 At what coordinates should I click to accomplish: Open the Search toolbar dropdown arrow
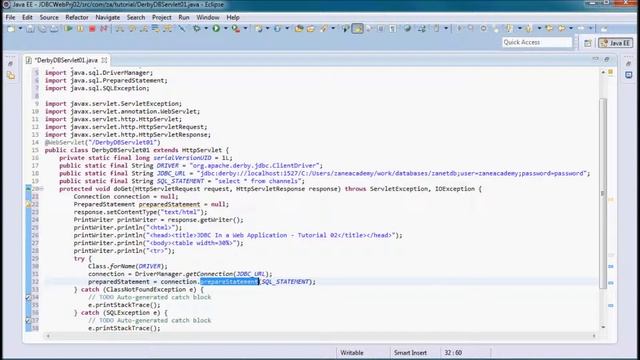[x=333, y=29]
